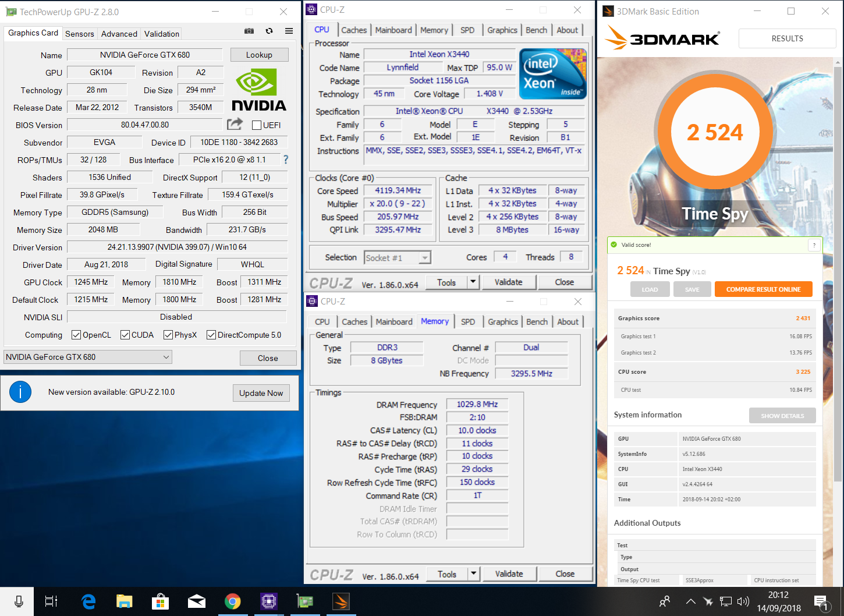Image resolution: width=844 pixels, height=616 pixels.
Task: Click Show Details in System information
Action: pos(782,416)
